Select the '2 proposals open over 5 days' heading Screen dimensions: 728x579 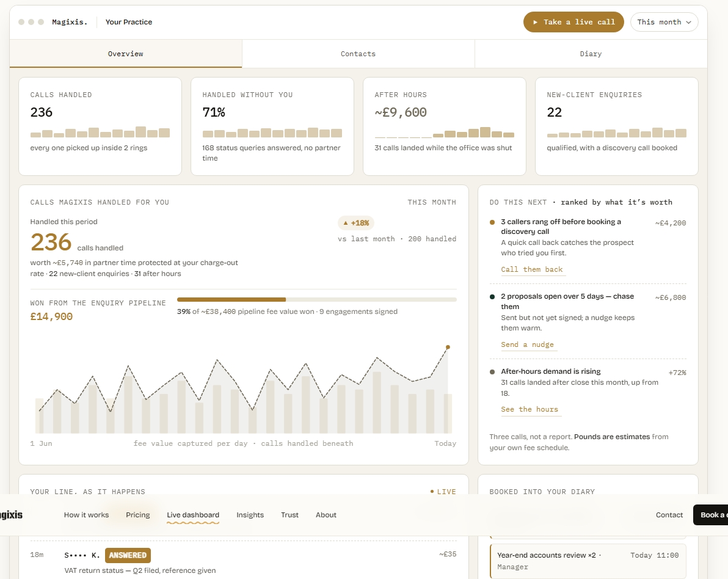567,301
